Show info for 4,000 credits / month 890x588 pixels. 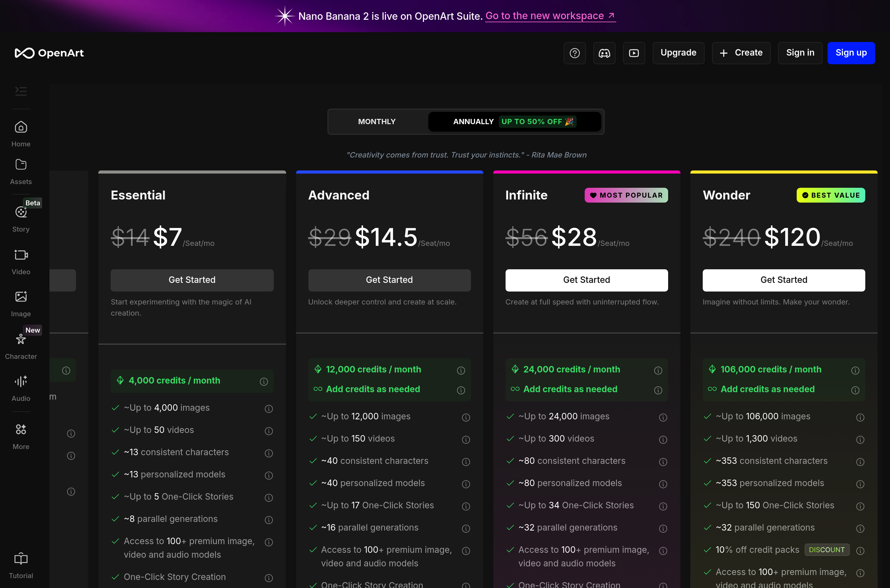click(264, 381)
